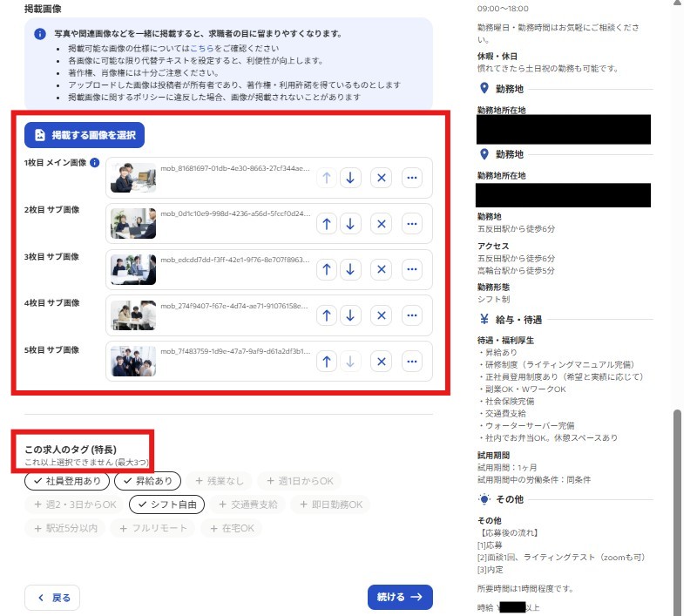Move the 4th sub image down

[x=350, y=315]
